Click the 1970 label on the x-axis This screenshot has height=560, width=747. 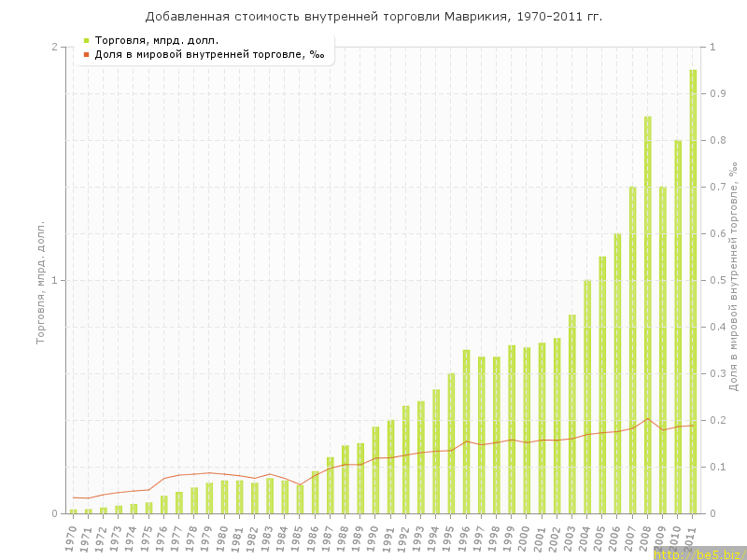[x=72, y=535]
